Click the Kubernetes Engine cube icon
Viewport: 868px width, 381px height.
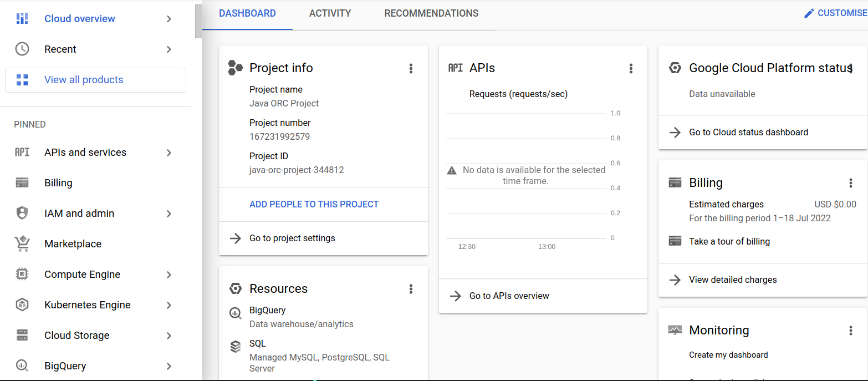22,304
